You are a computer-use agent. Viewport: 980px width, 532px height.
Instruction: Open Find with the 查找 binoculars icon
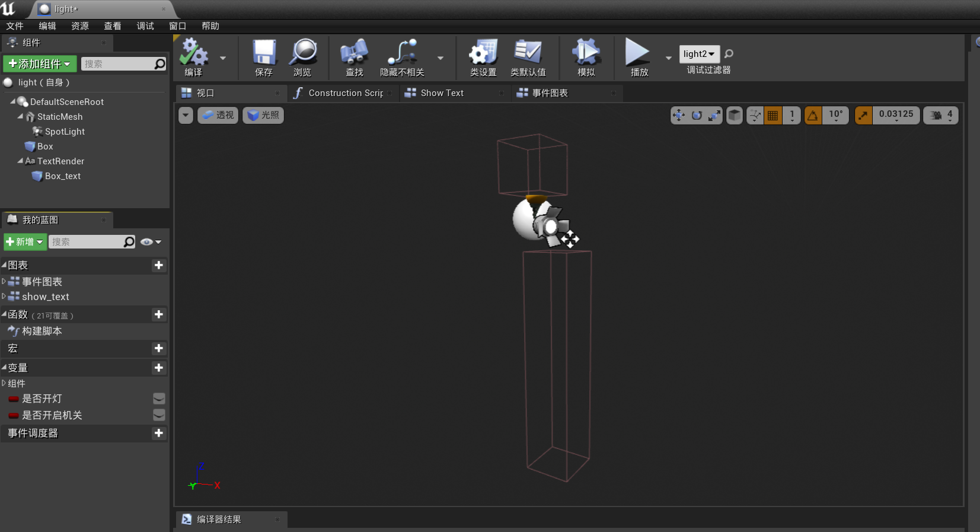pyautogui.click(x=355, y=58)
